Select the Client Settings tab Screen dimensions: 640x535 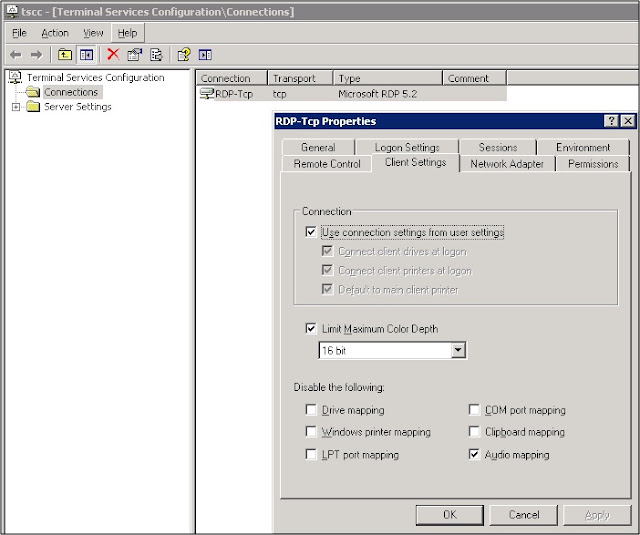tap(416, 162)
